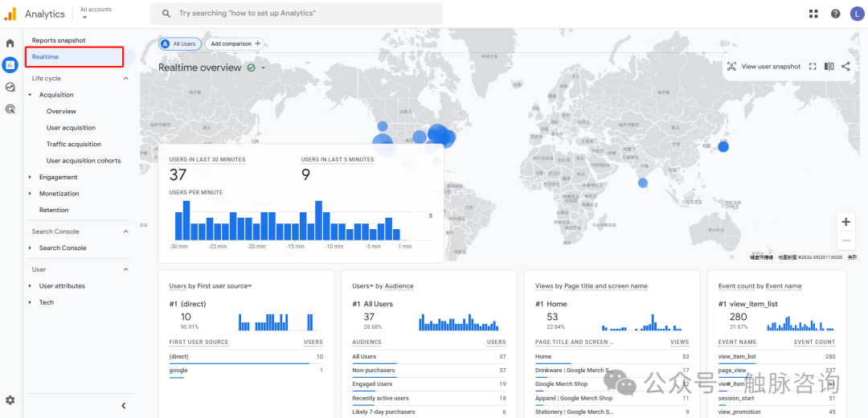Open the Traffic acquisition report
The width and height of the screenshot is (868, 418).
click(73, 145)
